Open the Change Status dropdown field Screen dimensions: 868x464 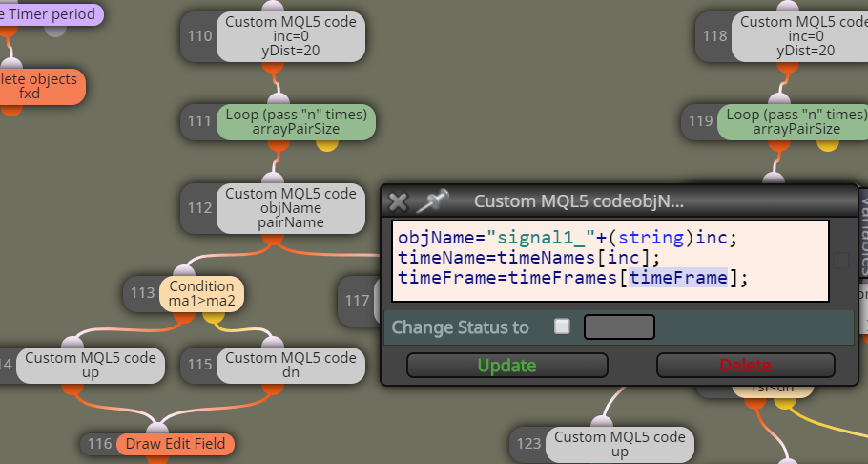(619, 327)
